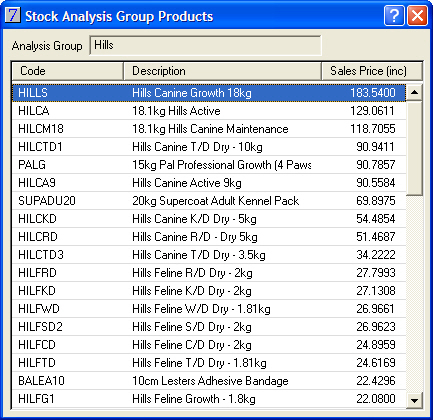Screen dimensions: 433x420
Task: Select the HILFG1 Feline Growth 1.8kg row
Action: [x=209, y=399]
